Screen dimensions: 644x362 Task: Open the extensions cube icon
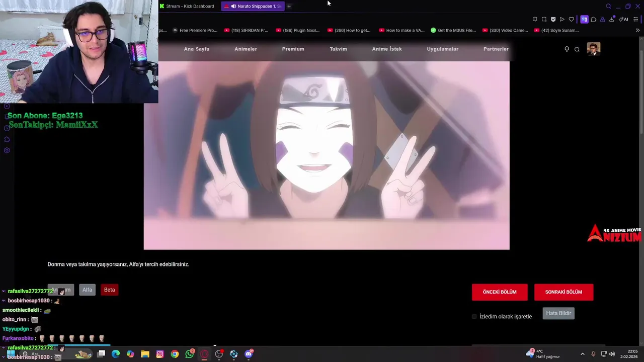point(594,19)
